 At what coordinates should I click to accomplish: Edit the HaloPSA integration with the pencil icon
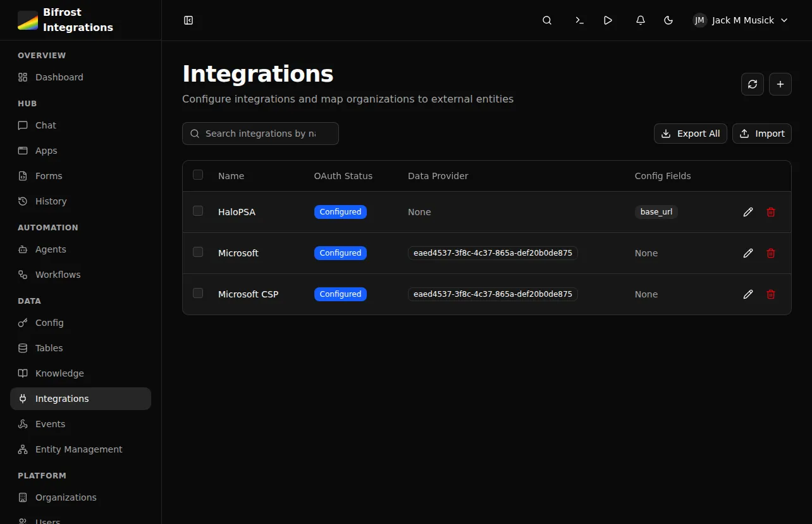[748, 212]
